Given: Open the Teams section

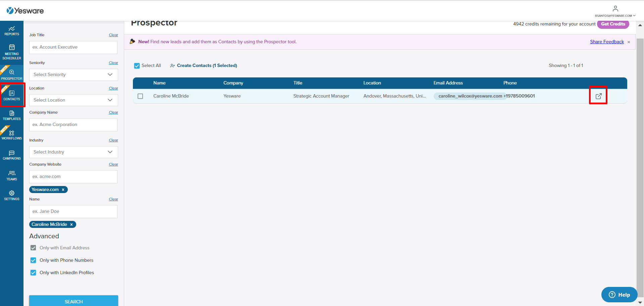Looking at the screenshot, I should point(12,175).
